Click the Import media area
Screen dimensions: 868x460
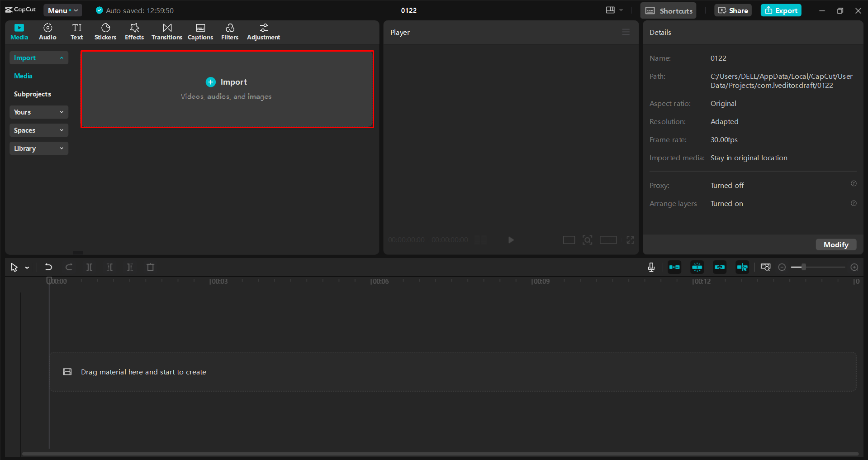227,89
